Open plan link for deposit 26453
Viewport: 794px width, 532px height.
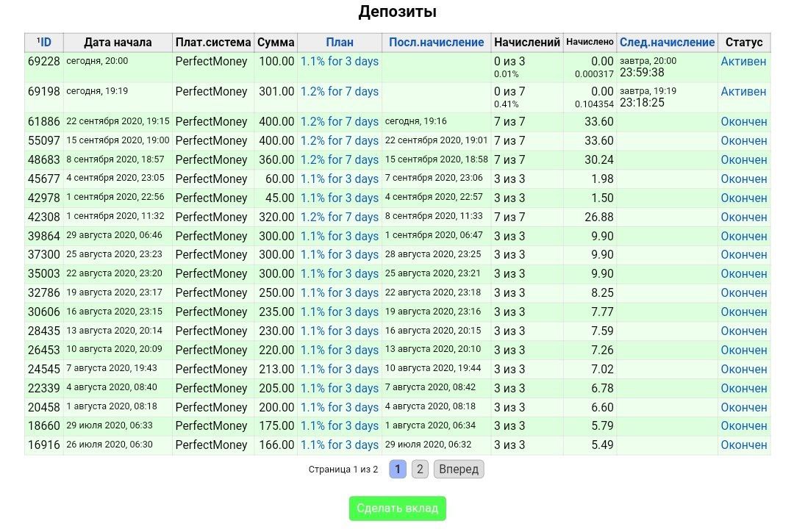point(339,351)
